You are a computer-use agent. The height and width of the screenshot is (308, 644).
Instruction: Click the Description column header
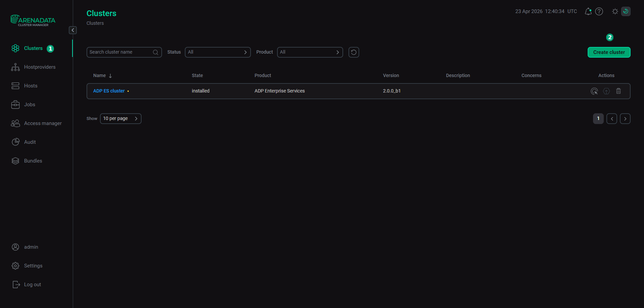click(458, 75)
